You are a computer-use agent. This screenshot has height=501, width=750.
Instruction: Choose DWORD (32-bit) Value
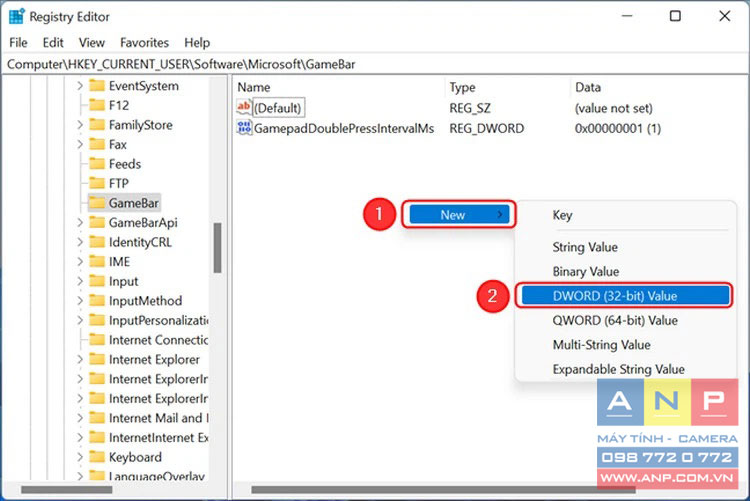point(625,296)
